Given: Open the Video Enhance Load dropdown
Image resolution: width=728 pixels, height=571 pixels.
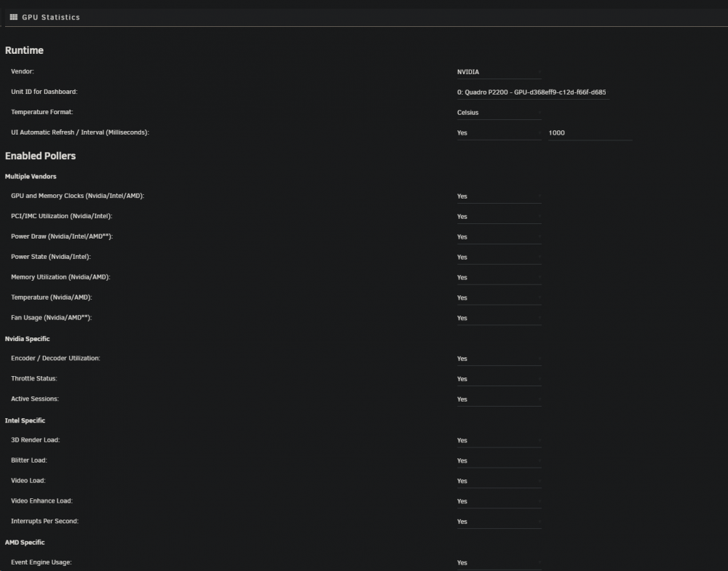Looking at the screenshot, I should click(499, 502).
